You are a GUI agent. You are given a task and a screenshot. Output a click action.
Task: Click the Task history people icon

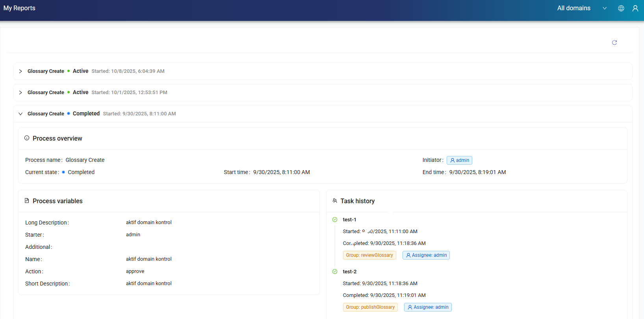tap(335, 201)
